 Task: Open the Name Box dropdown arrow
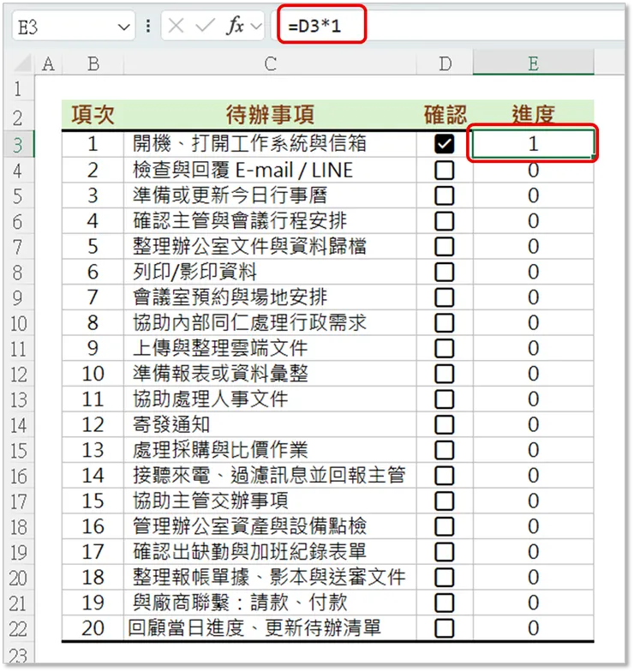[x=123, y=27]
